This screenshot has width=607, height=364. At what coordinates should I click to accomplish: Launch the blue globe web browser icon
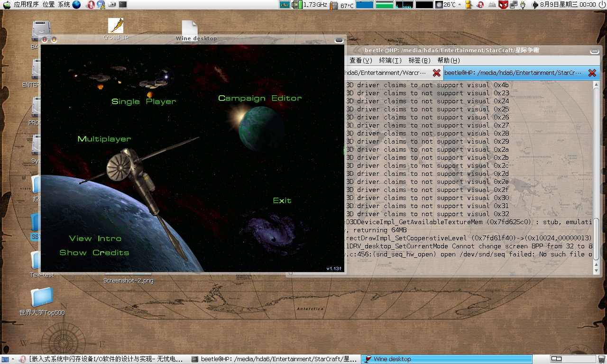click(76, 5)
